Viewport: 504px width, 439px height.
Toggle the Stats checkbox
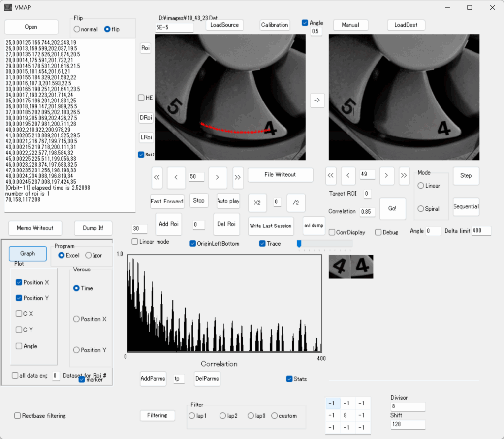tap(289, 379)
